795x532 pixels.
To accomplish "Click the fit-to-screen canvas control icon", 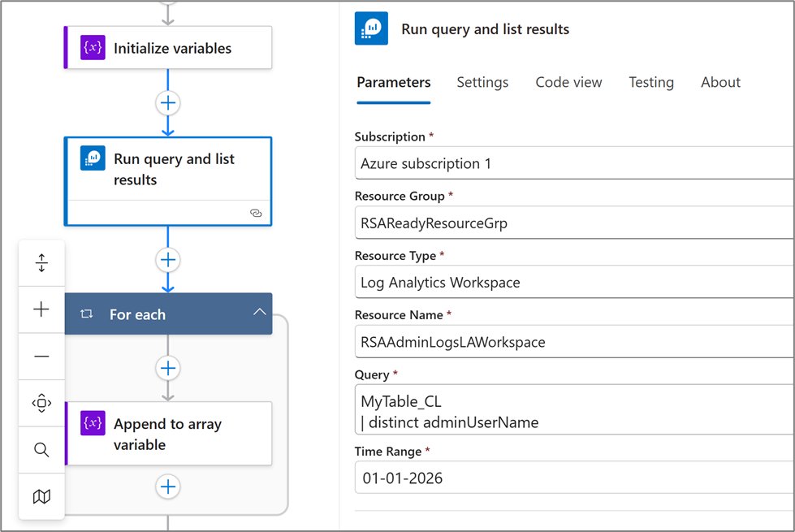I will point(41,403).
